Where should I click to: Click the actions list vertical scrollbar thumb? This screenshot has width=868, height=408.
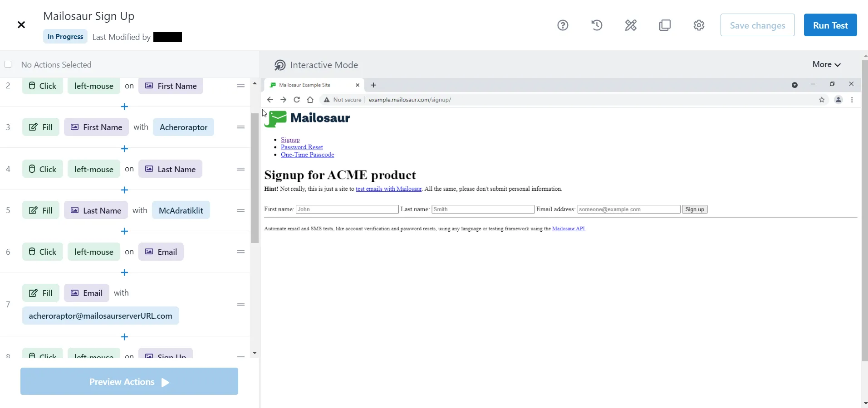(x=255, y=177)
